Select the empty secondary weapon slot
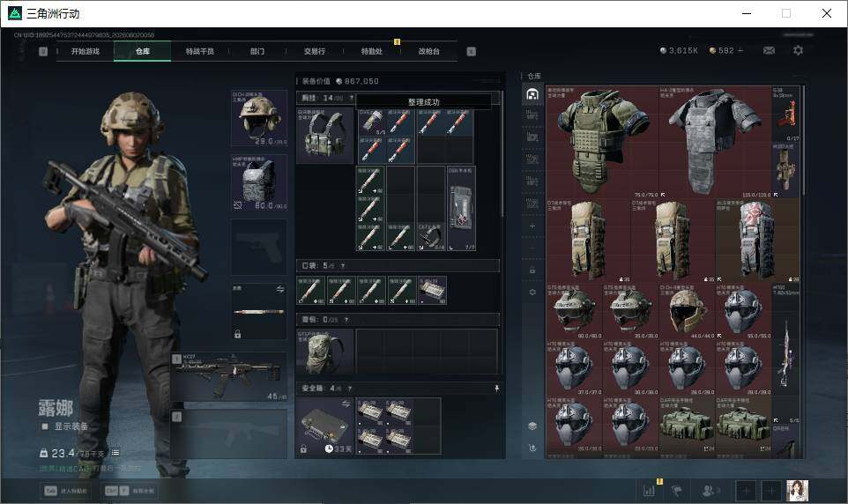 (229, 434)
